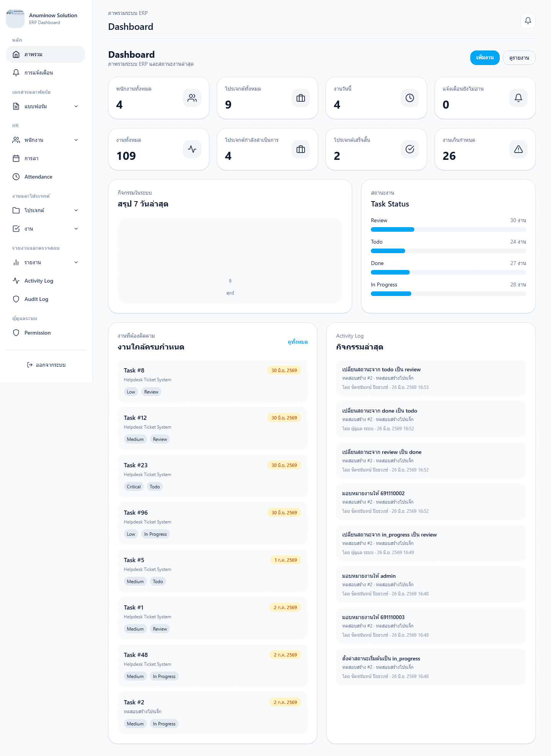Expand the แบบฟอร์ม sidebar chevron
The image size is (551, 756).
76,106
